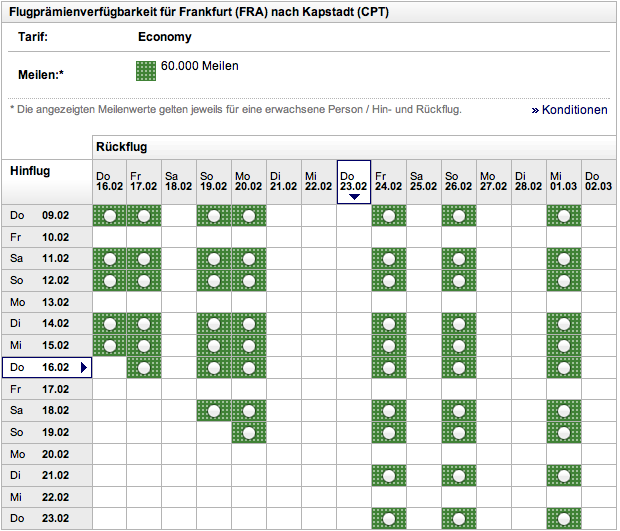Pick outbound 23.02 with return 26.02 cell
This screenshot has height=531, width=620.
(x=459, y=518)
